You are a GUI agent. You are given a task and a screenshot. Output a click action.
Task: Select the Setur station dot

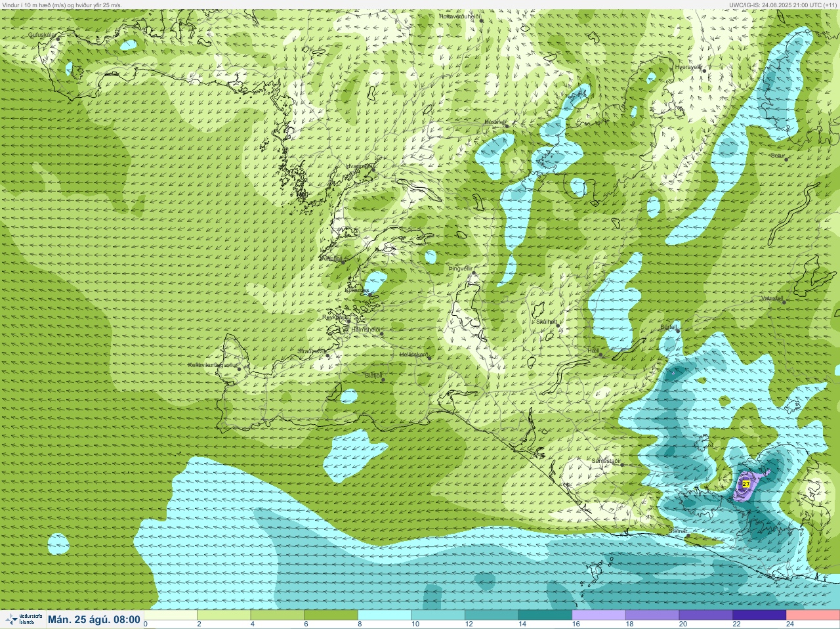[786, 159]
